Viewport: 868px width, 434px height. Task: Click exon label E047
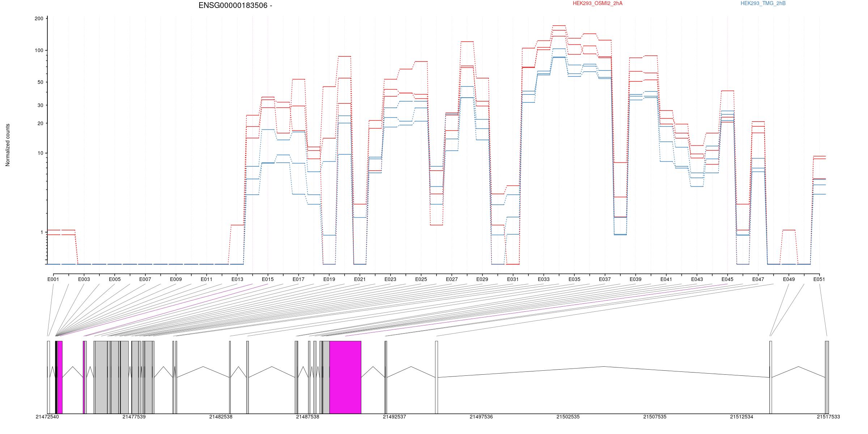click(x=758, y=279)
